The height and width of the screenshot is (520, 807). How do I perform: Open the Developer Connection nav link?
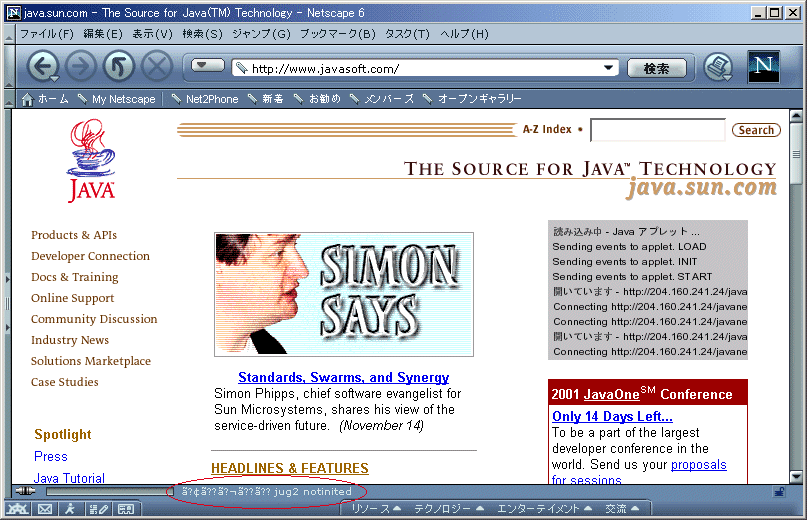pyautogui.click(x=90, y=256)
